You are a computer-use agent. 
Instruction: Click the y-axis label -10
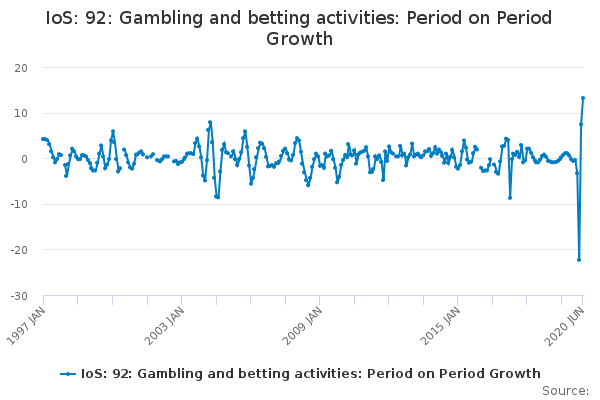point(18,205)
